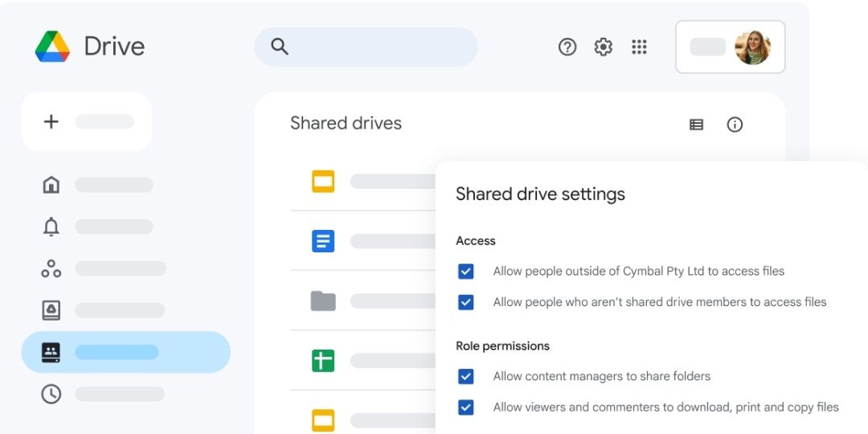Switch to list layout view icon

696,125
